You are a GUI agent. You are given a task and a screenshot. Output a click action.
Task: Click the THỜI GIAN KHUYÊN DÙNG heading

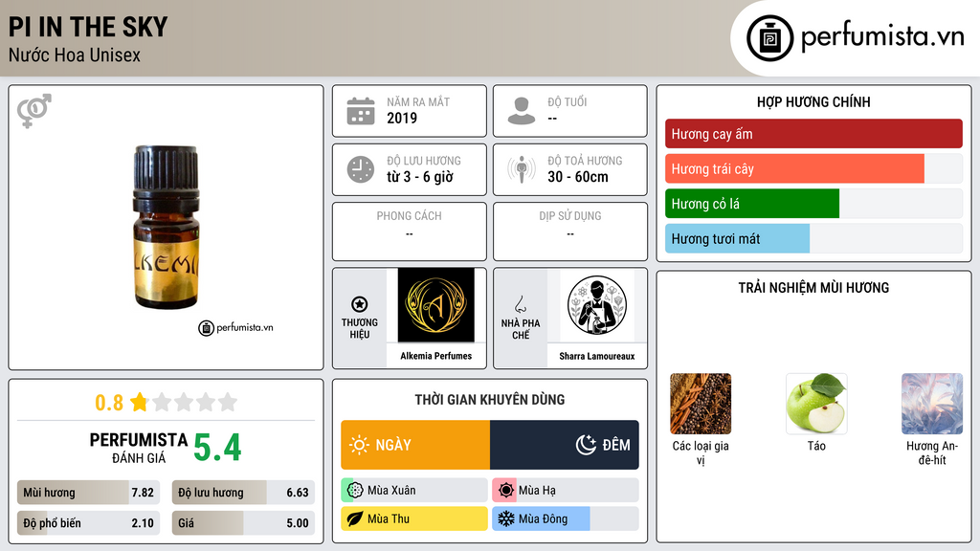click(x=490, y=400)
